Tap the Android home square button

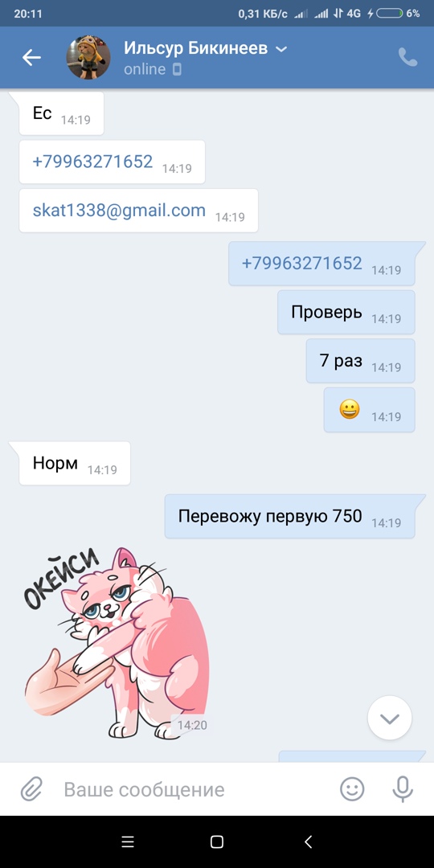(217, 842)
